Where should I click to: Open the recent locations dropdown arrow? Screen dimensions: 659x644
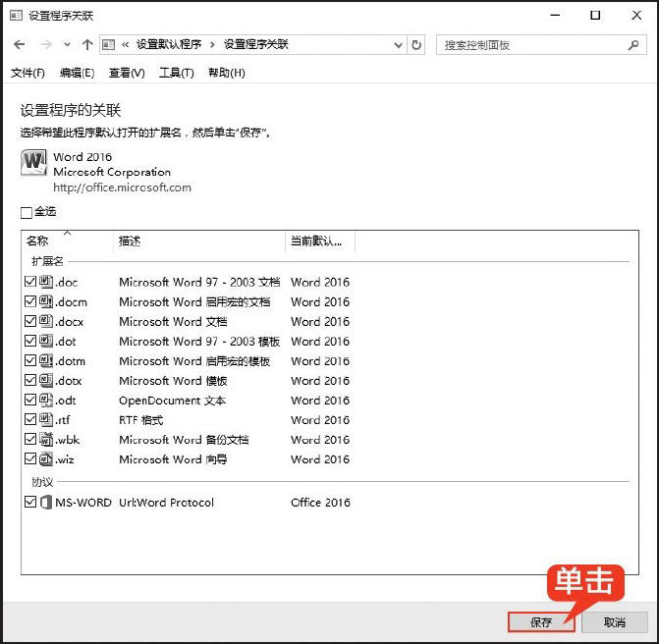click(x=67, y=45)
